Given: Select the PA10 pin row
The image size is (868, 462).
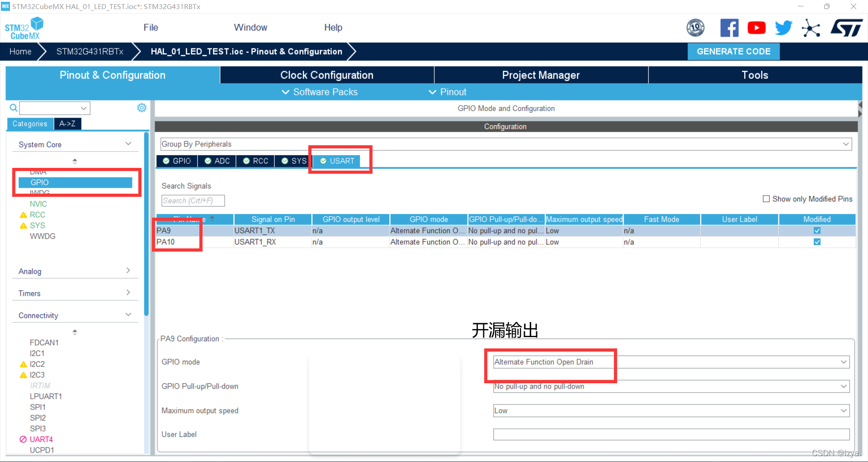Looking at the screenshot, I should 506,242.
